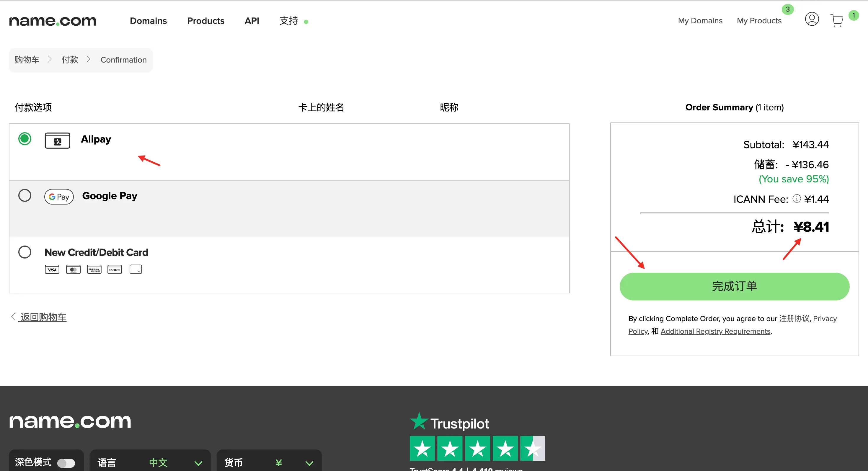Select the Google Pay radio button
Screen dimensions: 868x471
25,195
